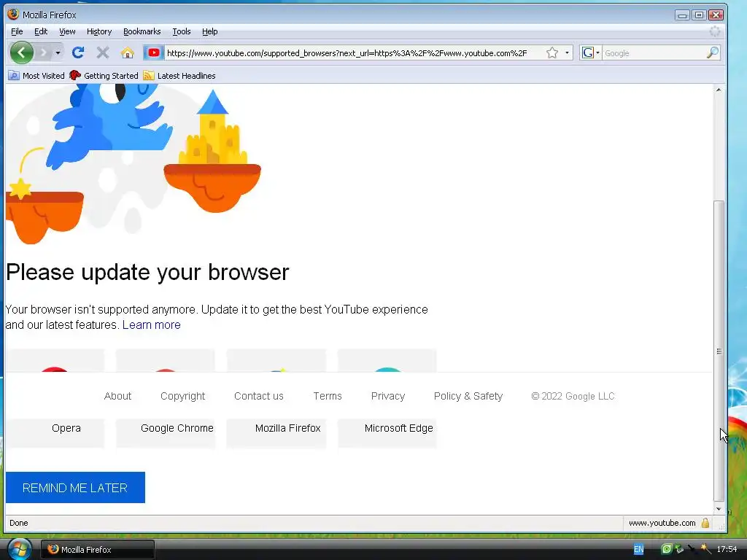747x560 pixels.
Task: Open the Copyright footer link
Action: pyautogui.click(x=182, y=396)
